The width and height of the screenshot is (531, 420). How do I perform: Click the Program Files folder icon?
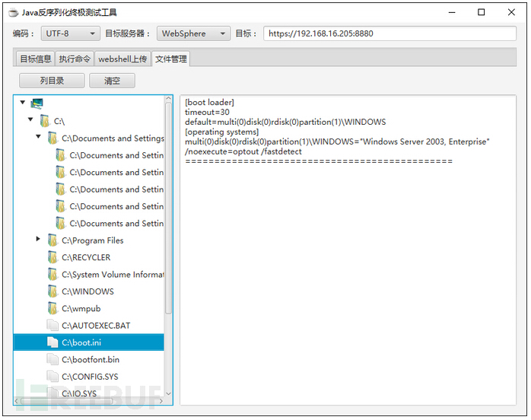coord(52,240)
